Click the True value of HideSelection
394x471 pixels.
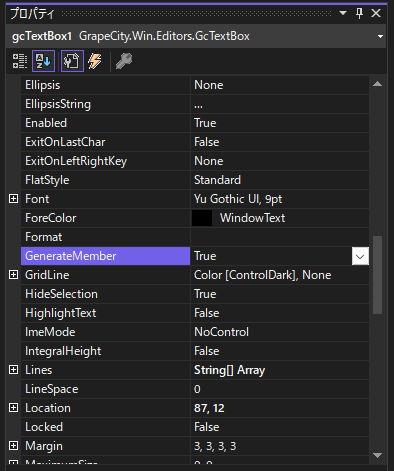point(205,294)
